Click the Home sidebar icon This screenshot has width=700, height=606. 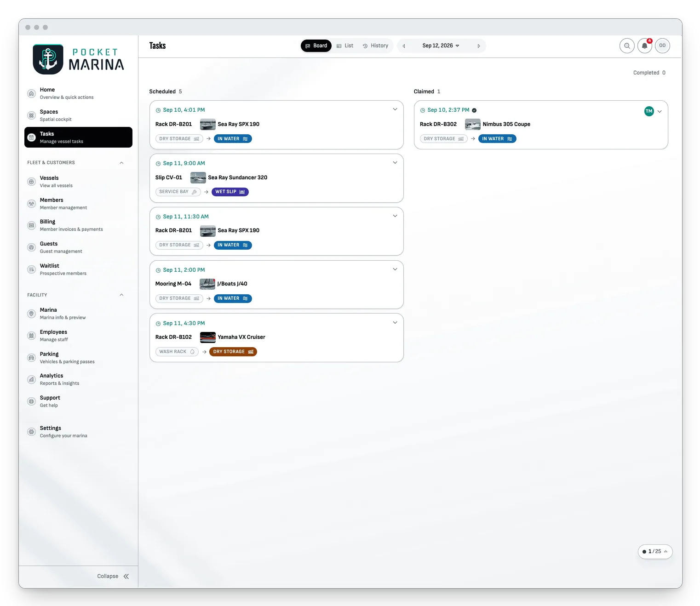(x=31, y=93)
